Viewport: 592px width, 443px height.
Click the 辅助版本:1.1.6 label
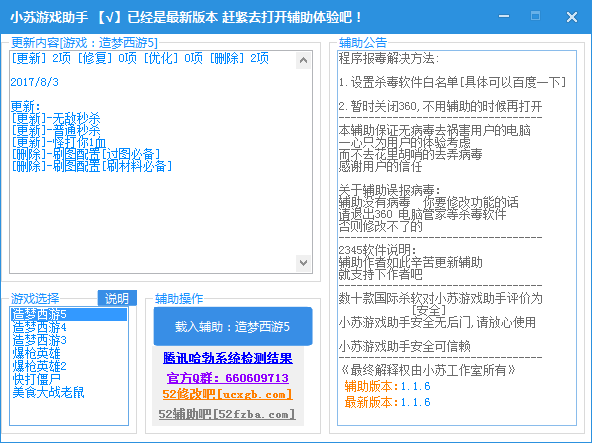pos(387,386)
